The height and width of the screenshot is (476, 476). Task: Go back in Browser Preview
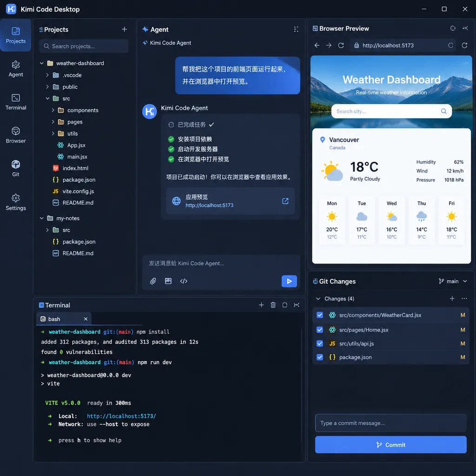pos(317,45)
